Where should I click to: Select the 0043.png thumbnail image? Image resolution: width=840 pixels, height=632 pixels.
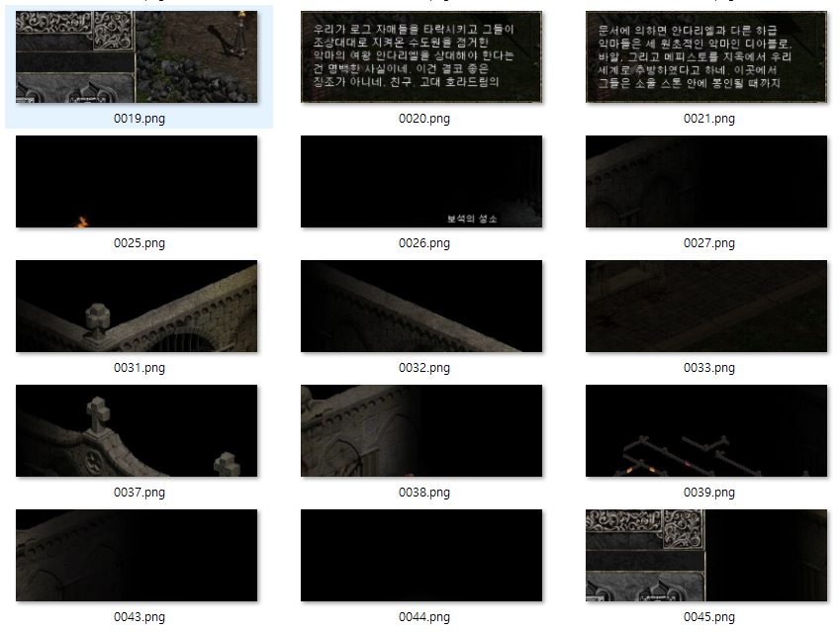point(137,556)
